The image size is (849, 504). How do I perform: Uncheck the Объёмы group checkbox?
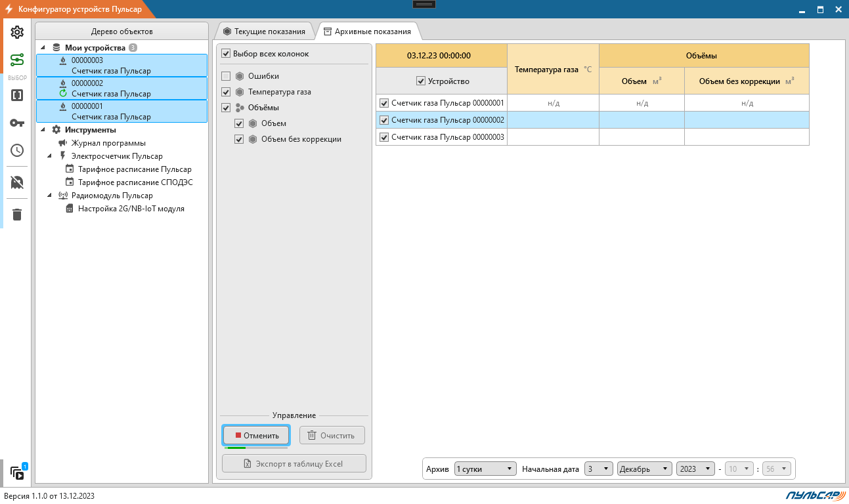click(227, 108)
